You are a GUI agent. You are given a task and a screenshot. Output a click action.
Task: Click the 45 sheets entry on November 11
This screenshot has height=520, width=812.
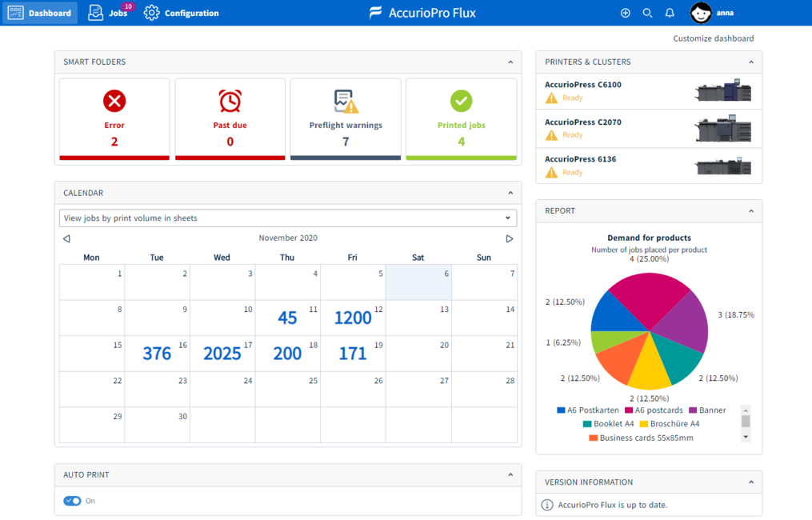tap(287, 318)
